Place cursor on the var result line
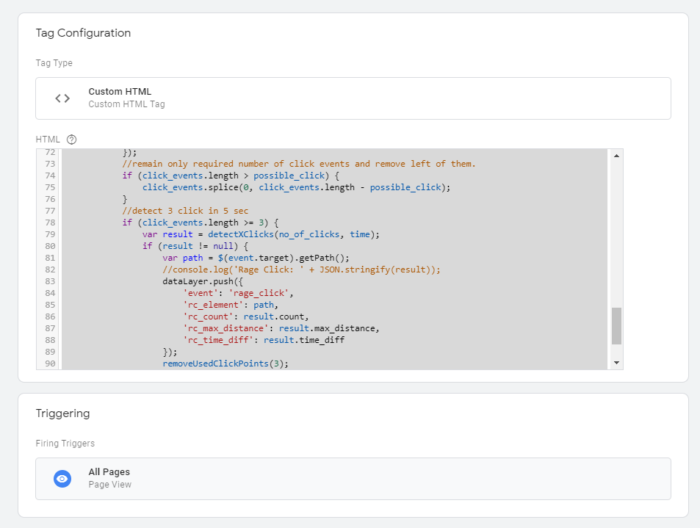 click(x=260, y=234)
